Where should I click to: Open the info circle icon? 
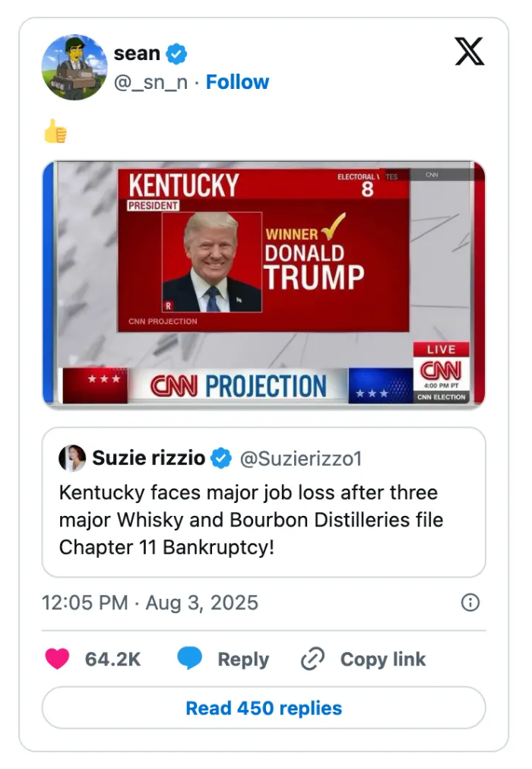pos(470,601)
